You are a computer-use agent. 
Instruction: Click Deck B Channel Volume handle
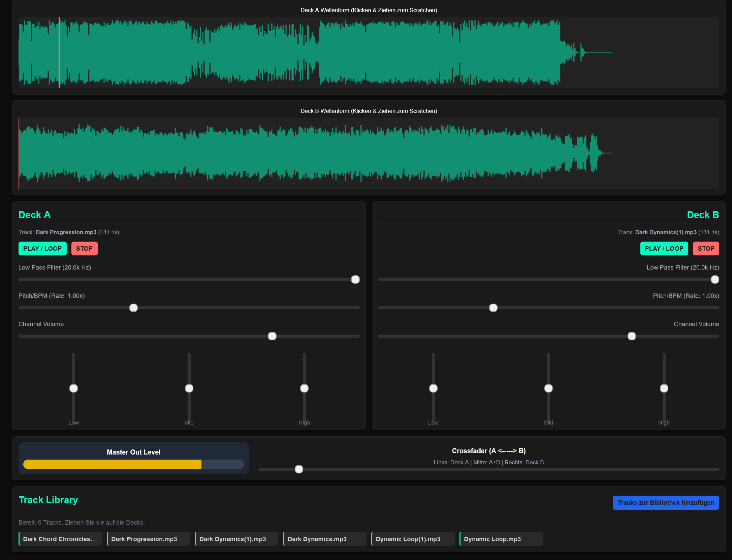(632, 336)
